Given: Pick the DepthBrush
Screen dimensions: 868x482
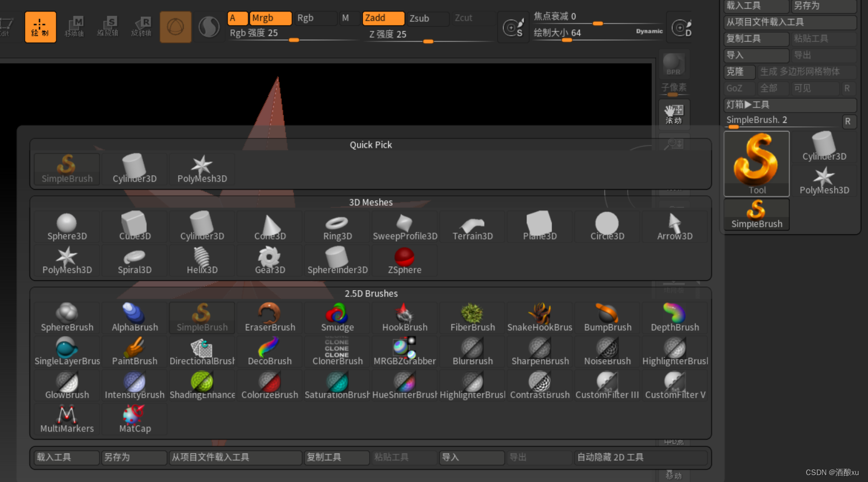Looking at the screenshot, I should pyautogui.click(x=675, y=318).
